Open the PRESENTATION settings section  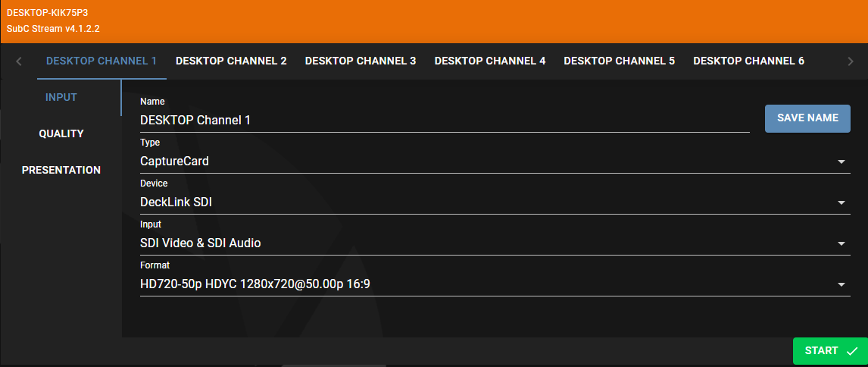coord(61,170)
